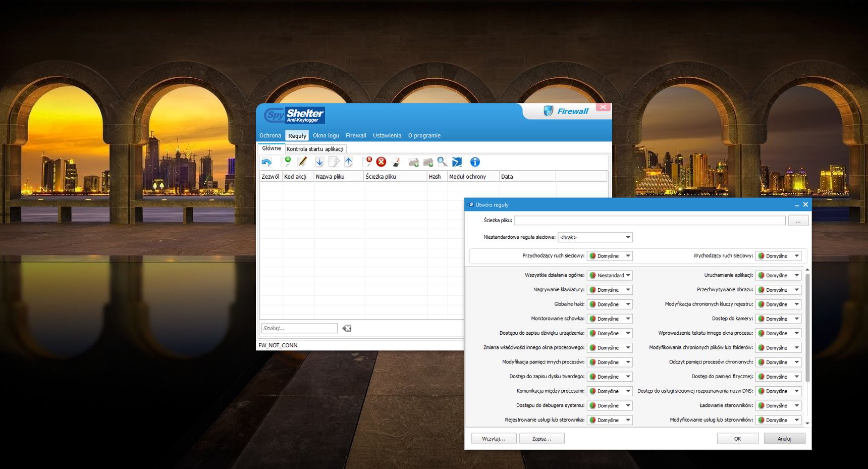Image resolution: width=868 pixels, height=469 pixels.
Task: Open the O programie menu
Action: coord(424,135)
